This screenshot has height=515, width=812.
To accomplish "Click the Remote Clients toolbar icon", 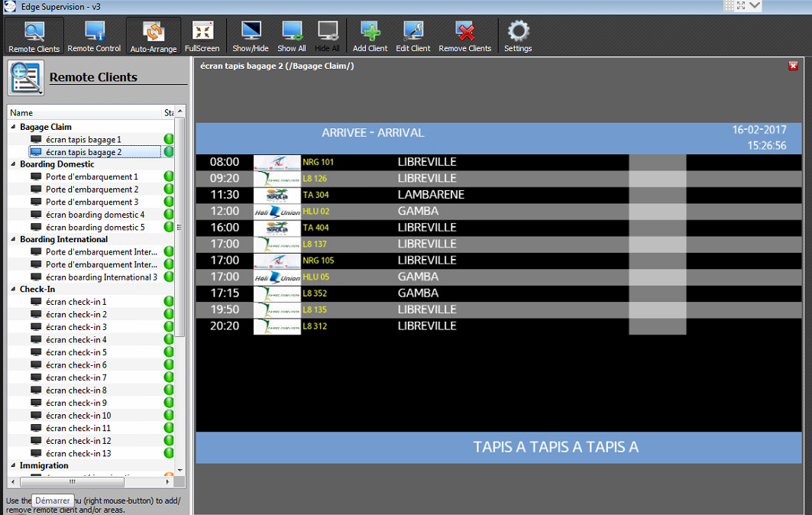I will (x=34, y=36).
